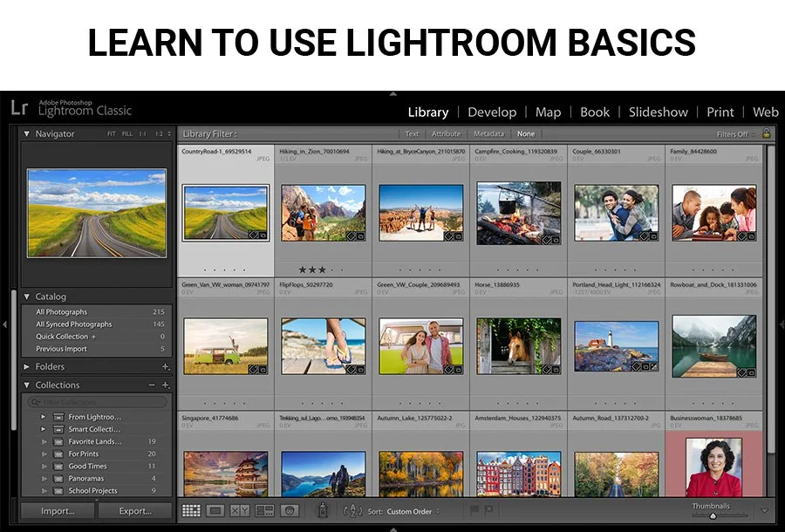Image resolution: width=785 pixels, height=532 pixels.
Task: Add new collection with plus icon
Action: (166, 385)
